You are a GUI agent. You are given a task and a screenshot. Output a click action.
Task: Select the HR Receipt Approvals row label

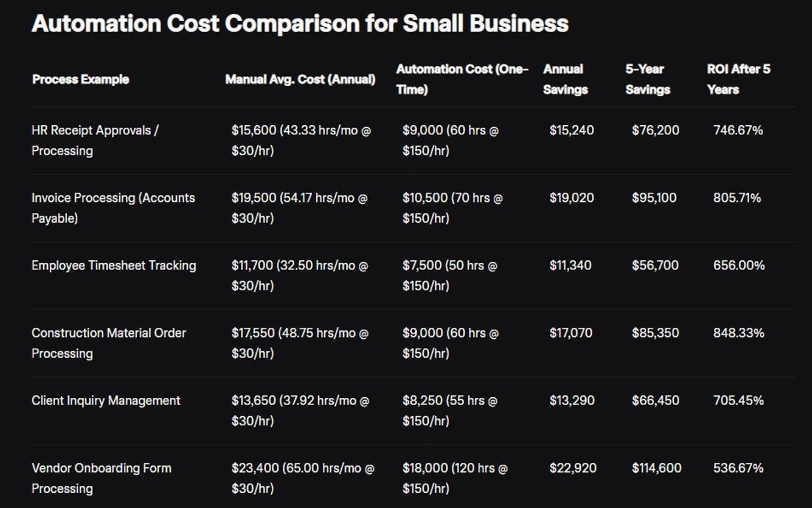pos(95,140)
